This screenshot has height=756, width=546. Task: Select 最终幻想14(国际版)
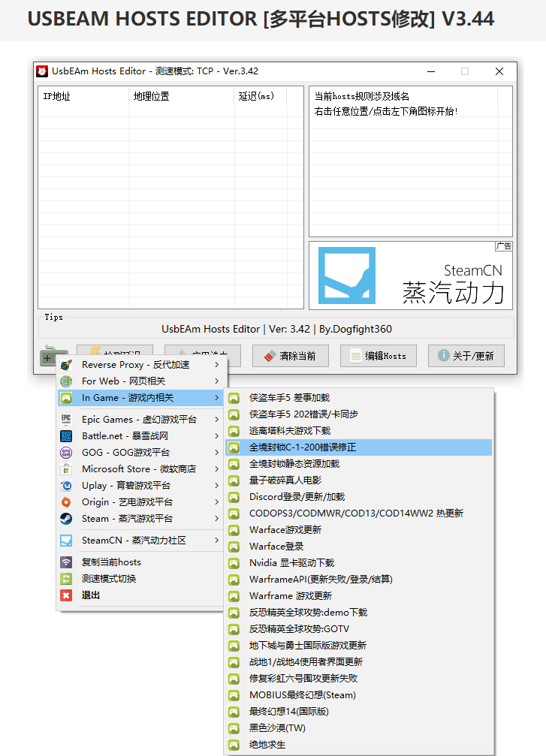[x=359, y=712]
